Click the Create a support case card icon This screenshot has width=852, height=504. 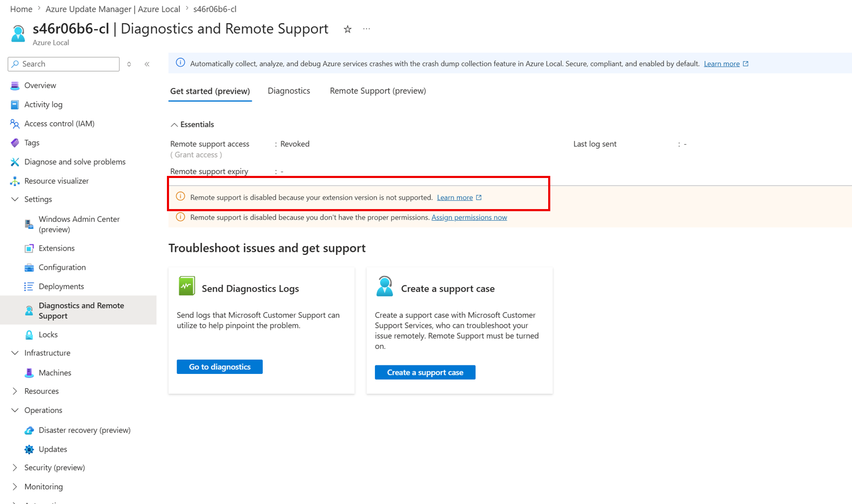click(x=384, y=286)
